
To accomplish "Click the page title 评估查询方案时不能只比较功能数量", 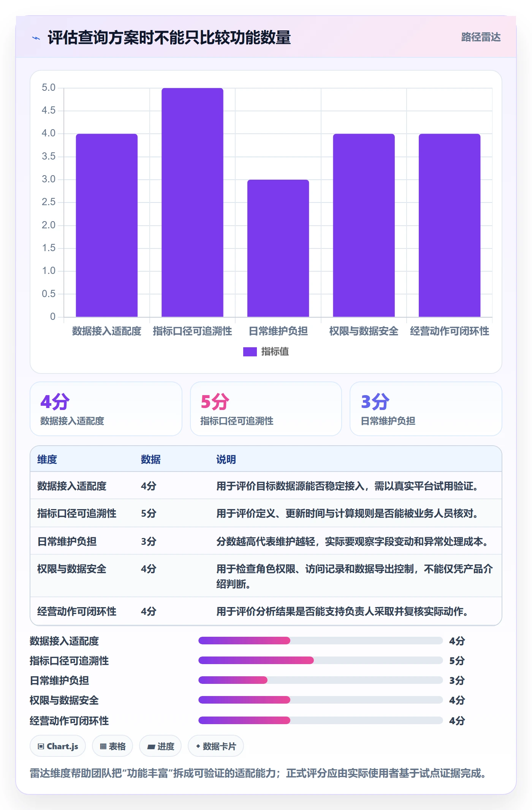I will click(x=169, y=38).
